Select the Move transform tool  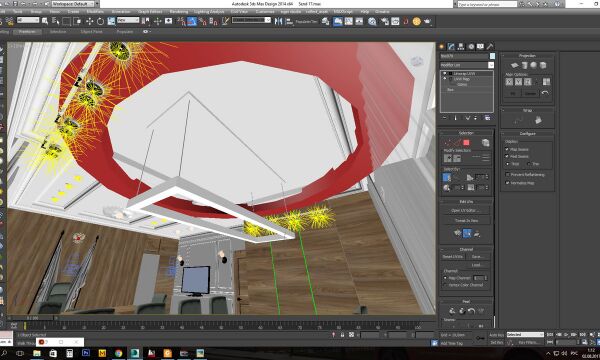pyautogui.click(x=90, y=21)
